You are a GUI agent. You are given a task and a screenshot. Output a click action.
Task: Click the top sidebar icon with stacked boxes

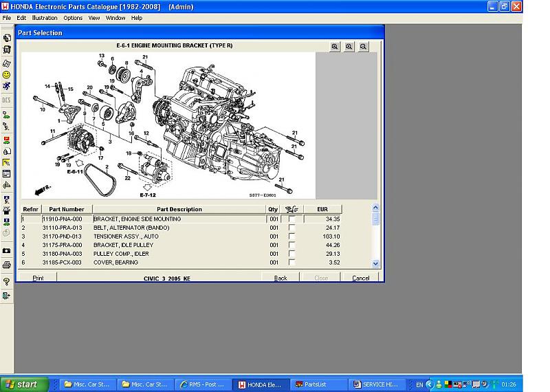[x=6, y=39]
